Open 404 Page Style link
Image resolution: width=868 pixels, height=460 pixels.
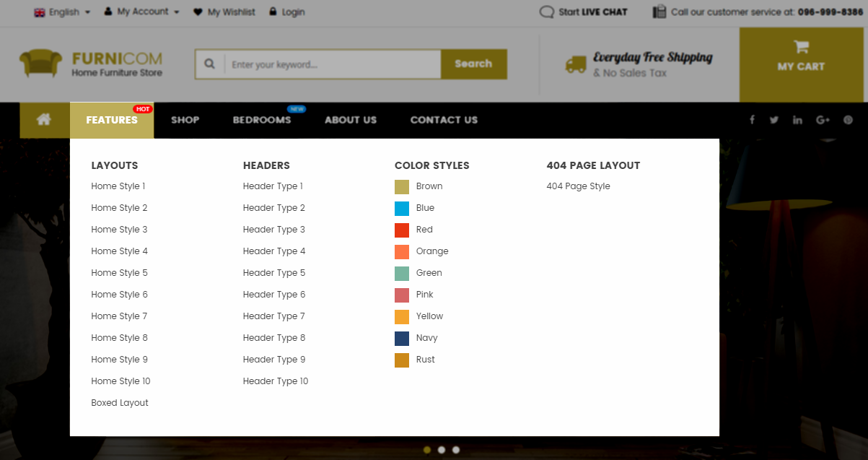[579, 186]
